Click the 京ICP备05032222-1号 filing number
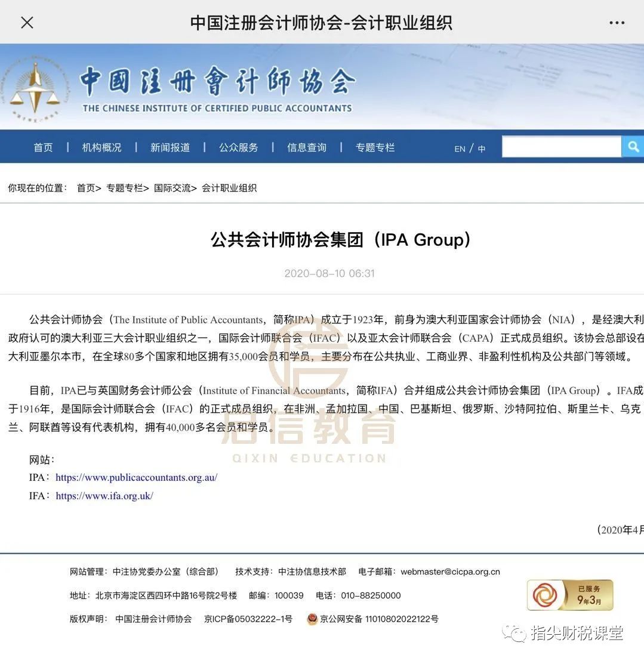 coord(248,619)
